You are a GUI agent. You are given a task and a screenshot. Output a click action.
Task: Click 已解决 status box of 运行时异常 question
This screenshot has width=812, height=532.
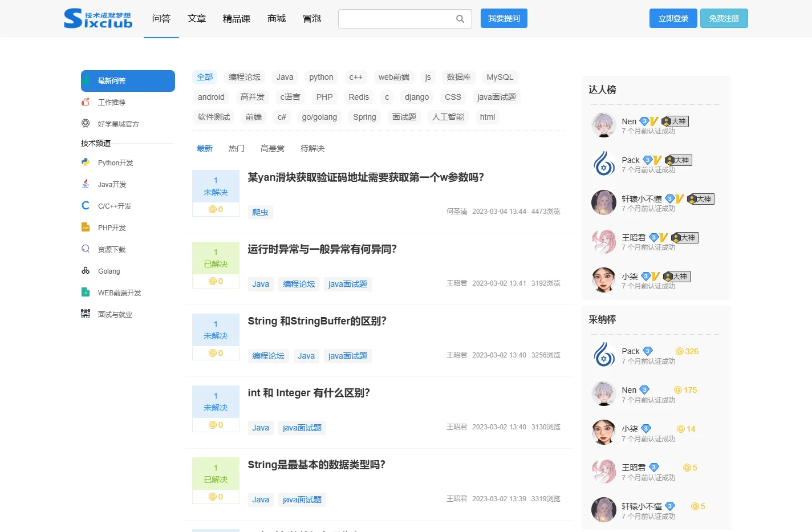216,258
